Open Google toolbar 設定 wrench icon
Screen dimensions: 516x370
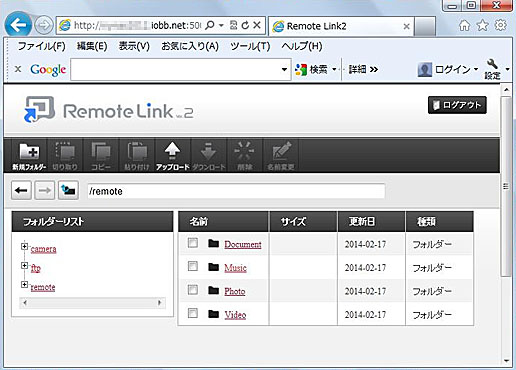492,69
